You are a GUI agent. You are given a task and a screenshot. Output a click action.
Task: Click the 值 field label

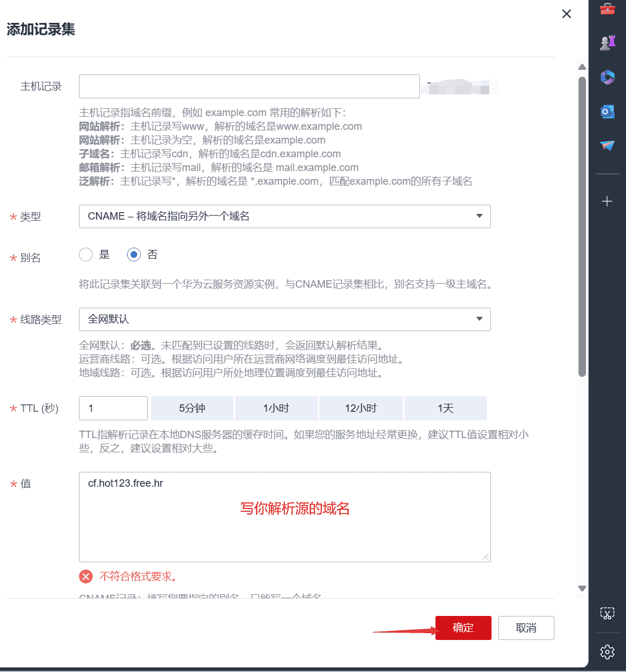tap(26, 484)
